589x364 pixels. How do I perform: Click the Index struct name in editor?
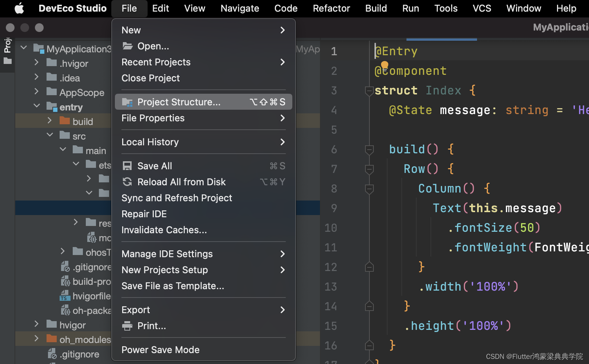[444, 90]
